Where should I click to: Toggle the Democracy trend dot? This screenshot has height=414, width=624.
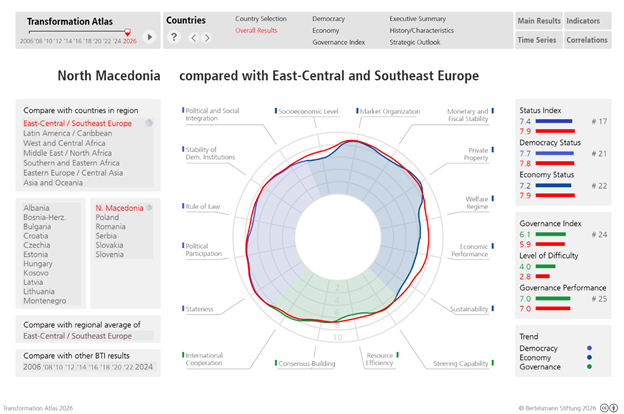[x=589, y=348]
